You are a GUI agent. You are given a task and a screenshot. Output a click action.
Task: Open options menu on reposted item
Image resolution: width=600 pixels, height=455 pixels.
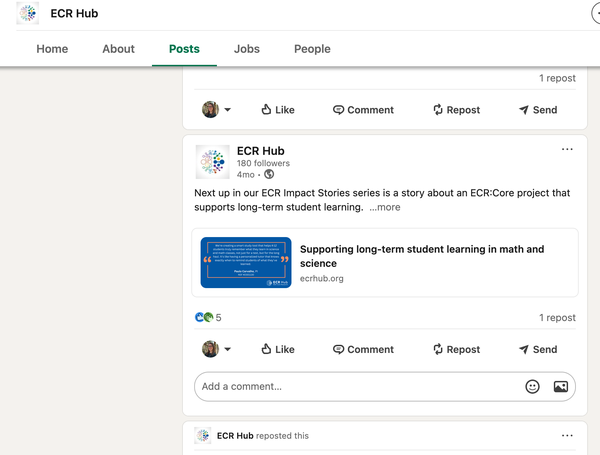(567, 436)
